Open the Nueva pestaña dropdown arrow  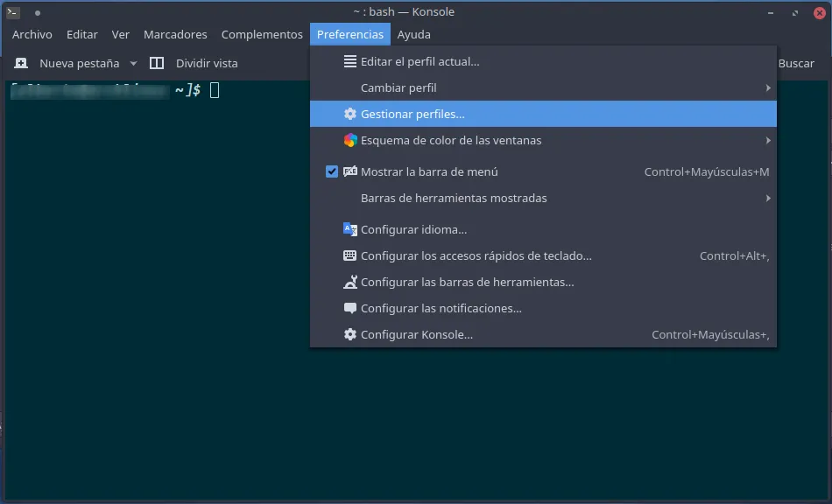(x=133, y=63)
